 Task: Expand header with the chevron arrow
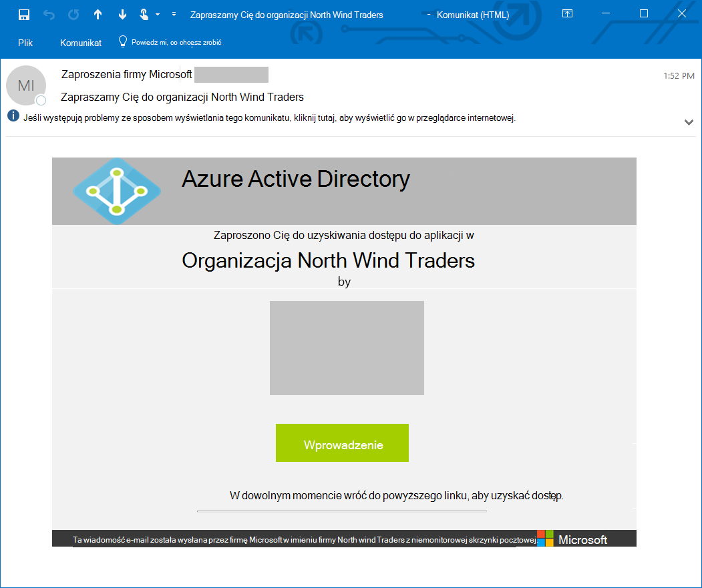click(x=689, y=122)
